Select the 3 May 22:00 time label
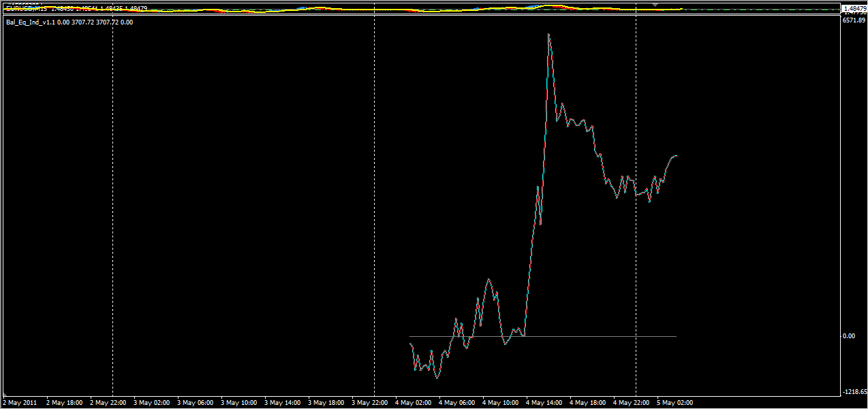 370,403
